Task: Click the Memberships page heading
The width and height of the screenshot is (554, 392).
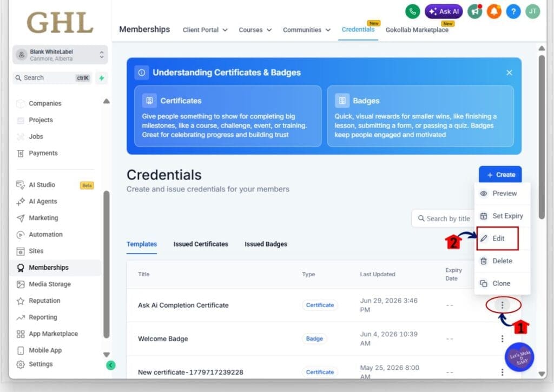Action: [x=144, y=29]
